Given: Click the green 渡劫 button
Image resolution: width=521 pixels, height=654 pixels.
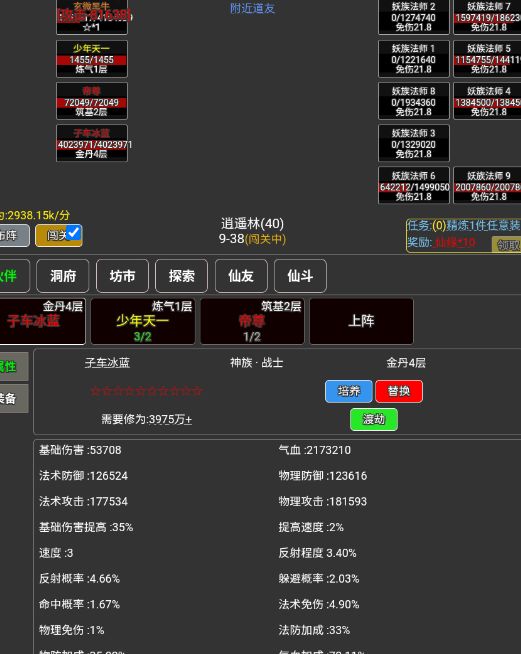Looking at the screenshot, I should coord(374,419).
